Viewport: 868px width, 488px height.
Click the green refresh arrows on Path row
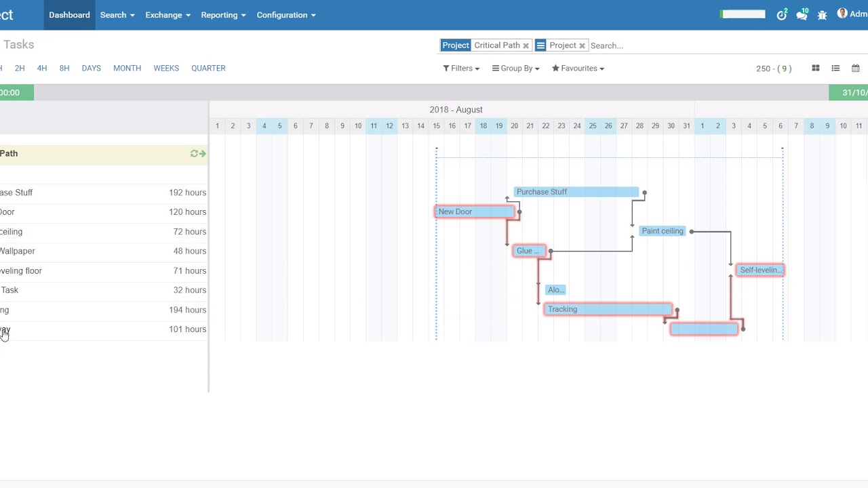tap(194, 154)
